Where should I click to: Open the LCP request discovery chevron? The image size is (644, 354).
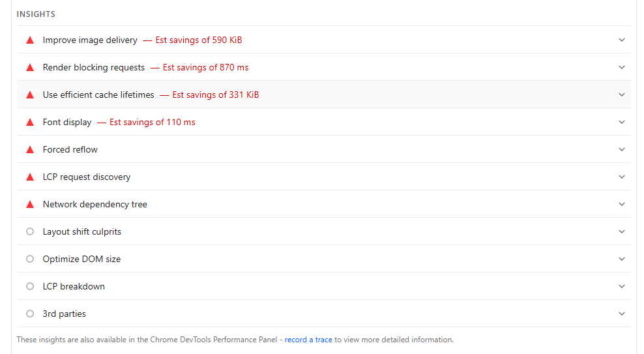622,177
